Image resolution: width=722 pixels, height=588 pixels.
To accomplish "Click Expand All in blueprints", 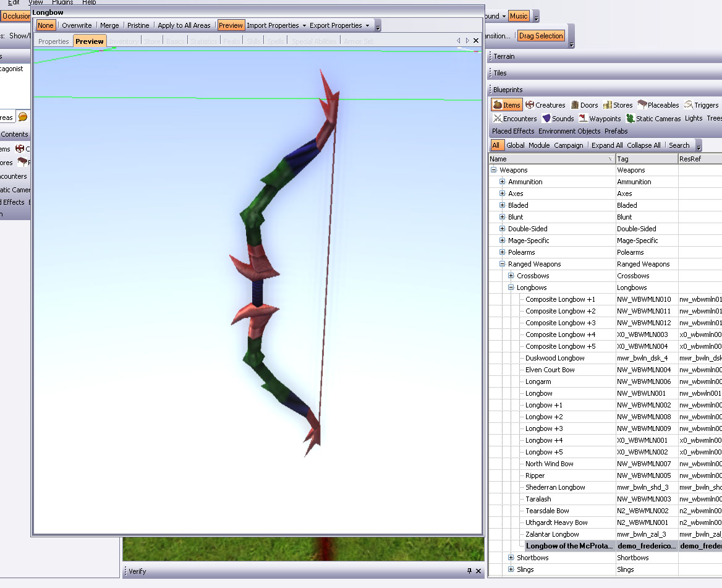I will 607,145.
